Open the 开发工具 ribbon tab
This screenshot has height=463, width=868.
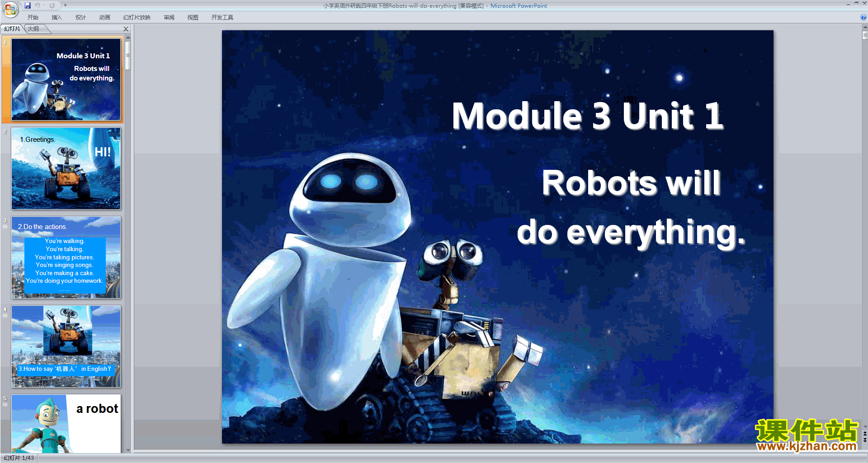222,18
